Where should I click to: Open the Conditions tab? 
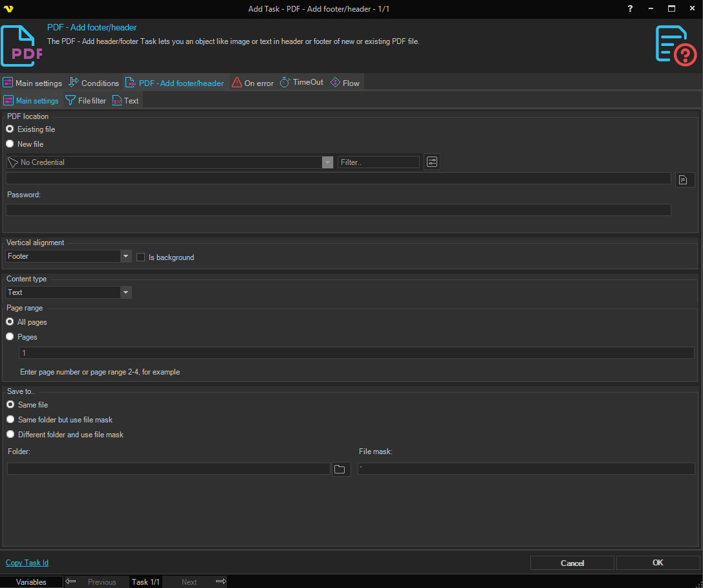pos(94,83)
